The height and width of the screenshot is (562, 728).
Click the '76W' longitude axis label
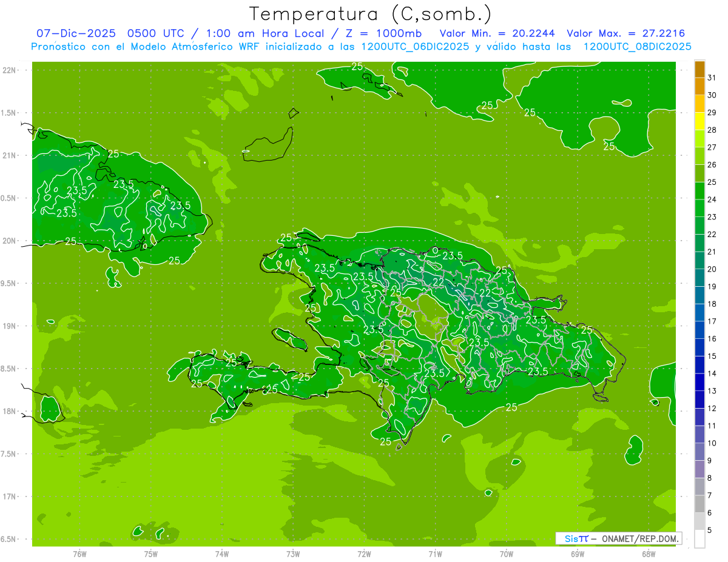(x=80, y=554)
